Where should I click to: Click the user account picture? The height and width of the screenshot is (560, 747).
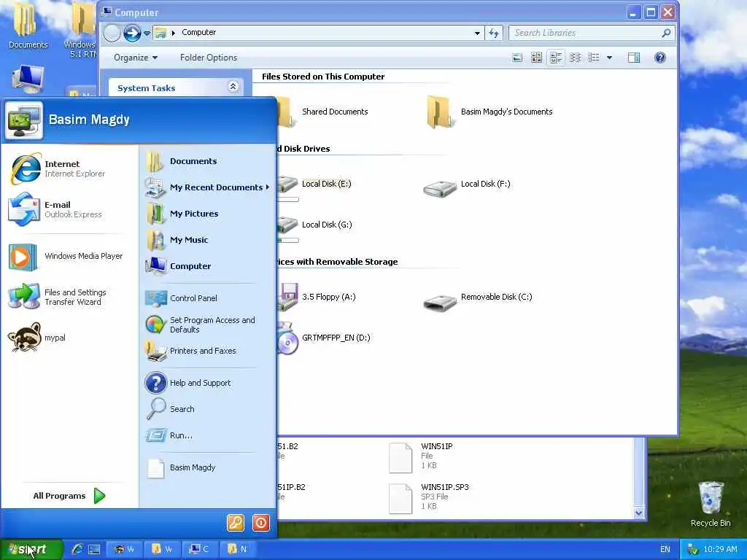[24, 120]
